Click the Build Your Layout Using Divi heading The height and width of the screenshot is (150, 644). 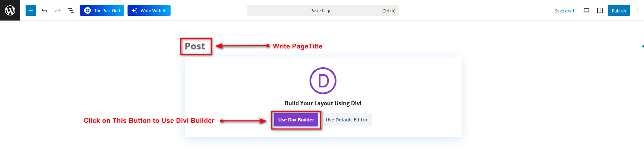click(323, 103)
